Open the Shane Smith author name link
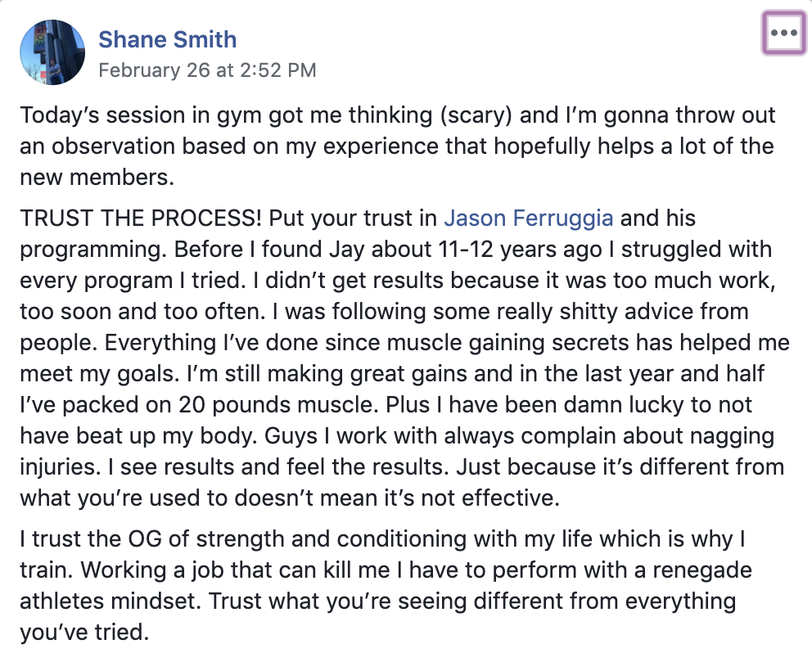The height and width of the screenshot is (653, 812). click(x=167, y=39)
